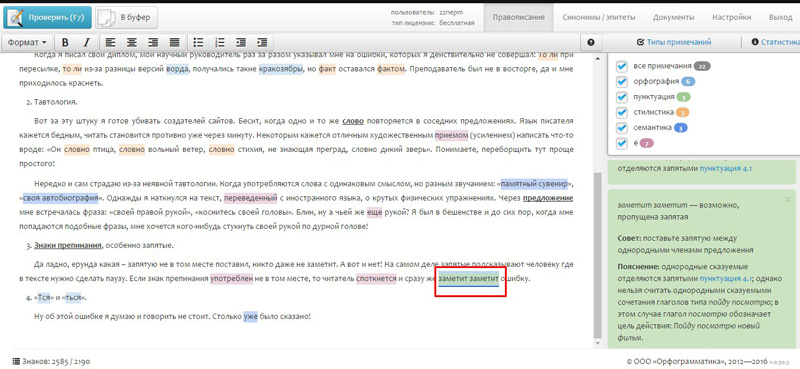800x369 pixels.
Task: Insert a bulleted list
Action: (198, 42)
